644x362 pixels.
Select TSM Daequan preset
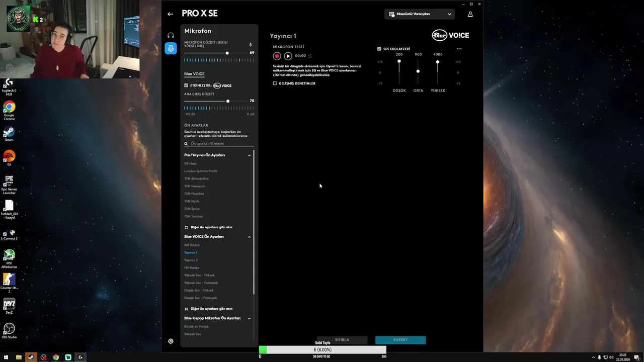click(195, 186)
